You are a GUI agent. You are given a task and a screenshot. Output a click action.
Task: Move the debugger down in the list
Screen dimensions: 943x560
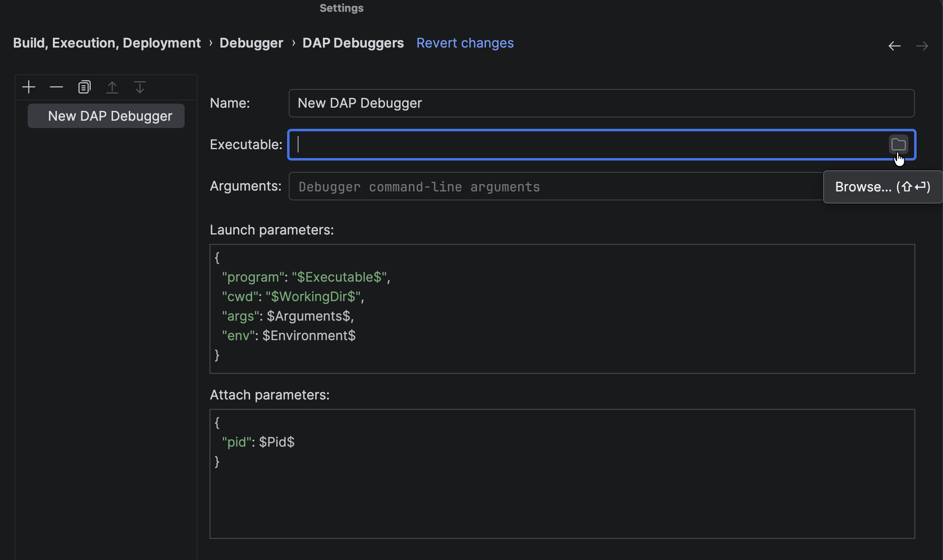(139, 87)
